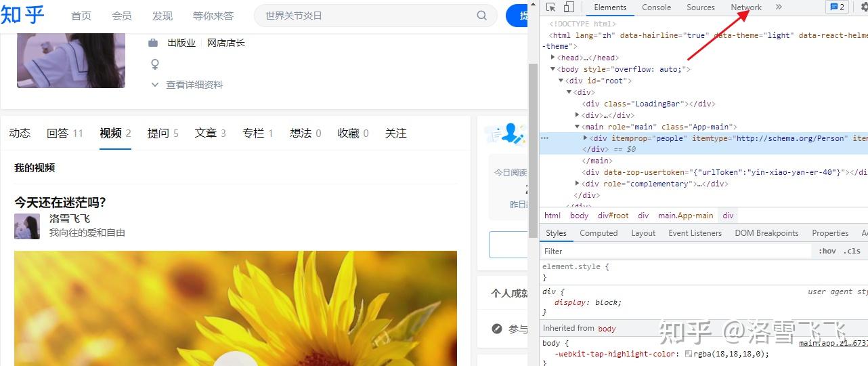
Task: Go to 首页 in Zhihu nav
Action: (81, 16)
